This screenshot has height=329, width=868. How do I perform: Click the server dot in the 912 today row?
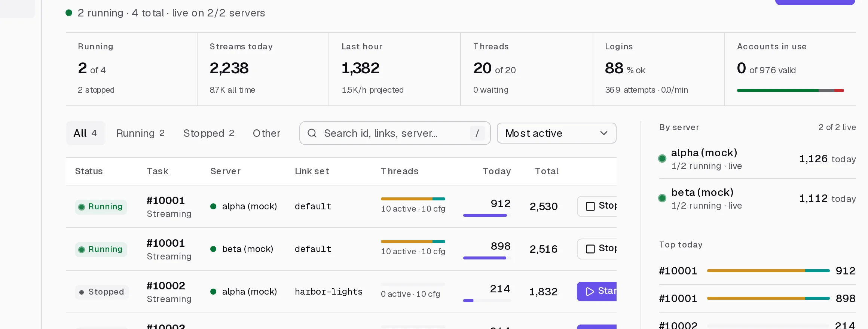[x=213, y=206]
